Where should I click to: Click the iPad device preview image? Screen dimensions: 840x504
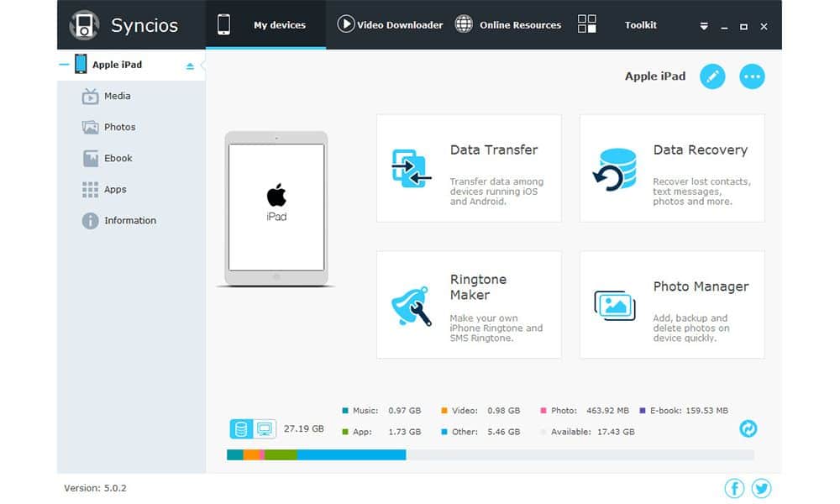(276, 207)
